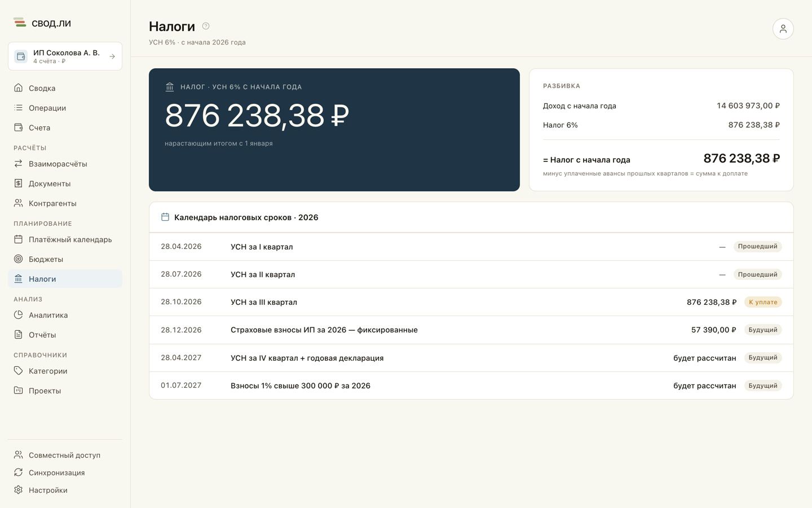Open the user profile icon
The width and height of the screenshot is (812, 508).
[x=783, y=29]
